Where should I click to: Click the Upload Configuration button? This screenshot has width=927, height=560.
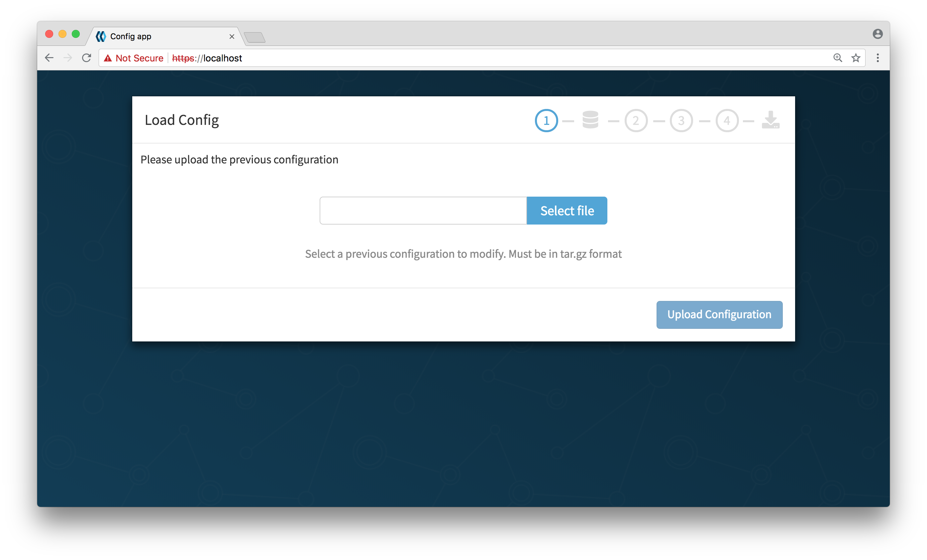(719, 315)
